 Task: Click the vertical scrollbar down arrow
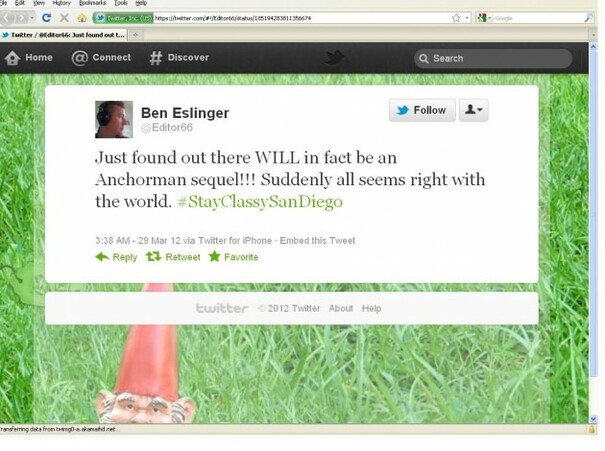pos(593,419)
